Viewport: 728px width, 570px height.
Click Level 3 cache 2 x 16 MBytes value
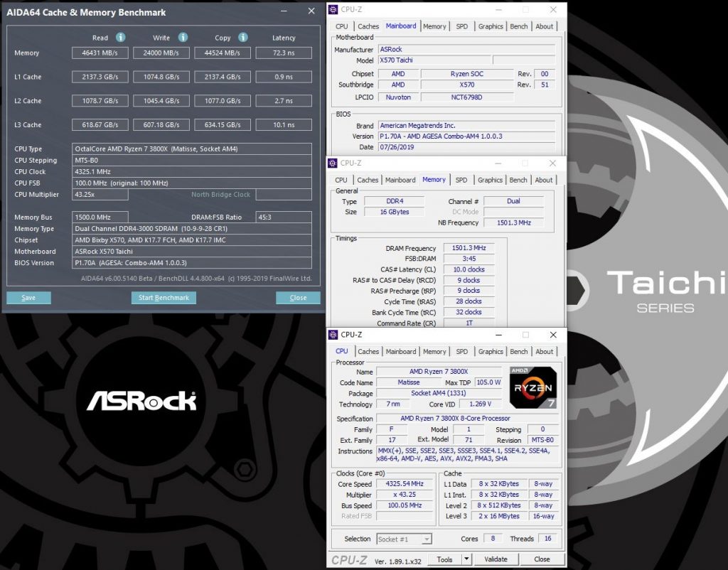click(x=499, y=516)
